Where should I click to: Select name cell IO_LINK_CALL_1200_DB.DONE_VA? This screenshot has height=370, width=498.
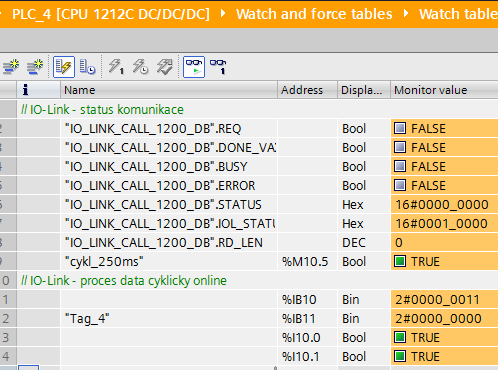pyautogui.click(x=169, y=147)
